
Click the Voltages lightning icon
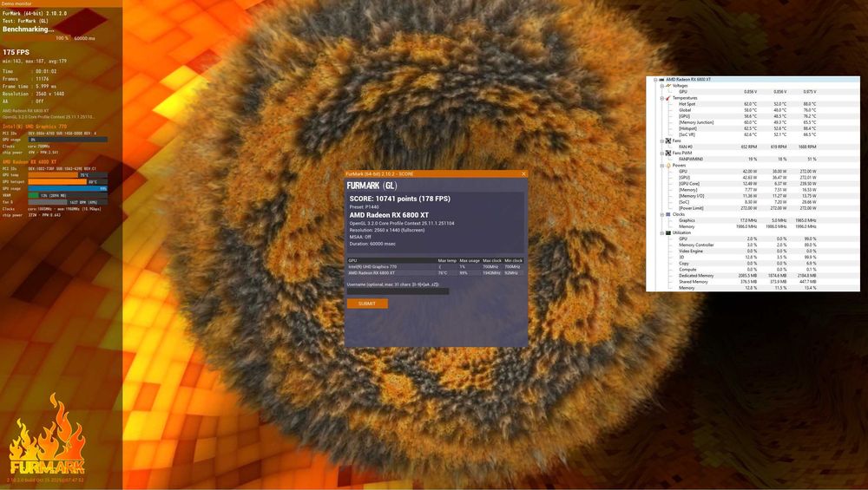tap(668, 86)
